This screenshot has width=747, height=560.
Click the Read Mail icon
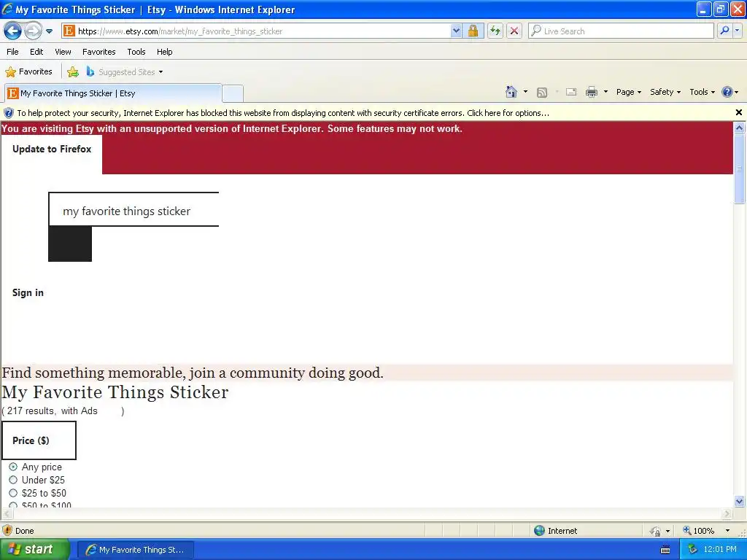[571, 92]
